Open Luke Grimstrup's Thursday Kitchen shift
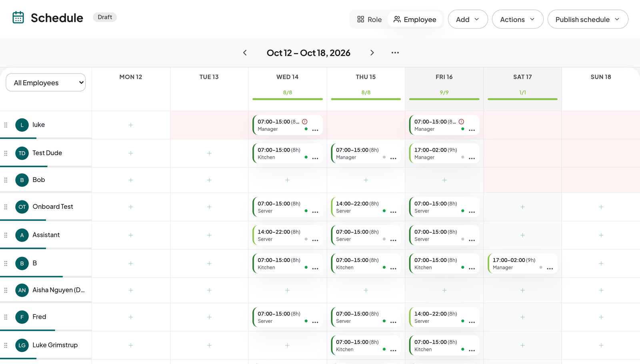 (366, 345)
